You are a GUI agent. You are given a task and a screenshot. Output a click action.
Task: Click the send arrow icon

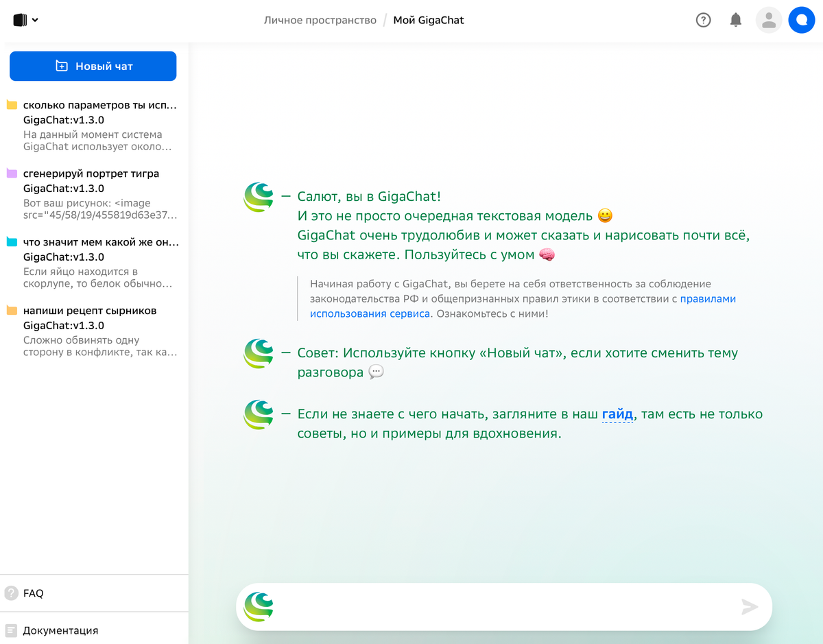click(x=750, y=606)
